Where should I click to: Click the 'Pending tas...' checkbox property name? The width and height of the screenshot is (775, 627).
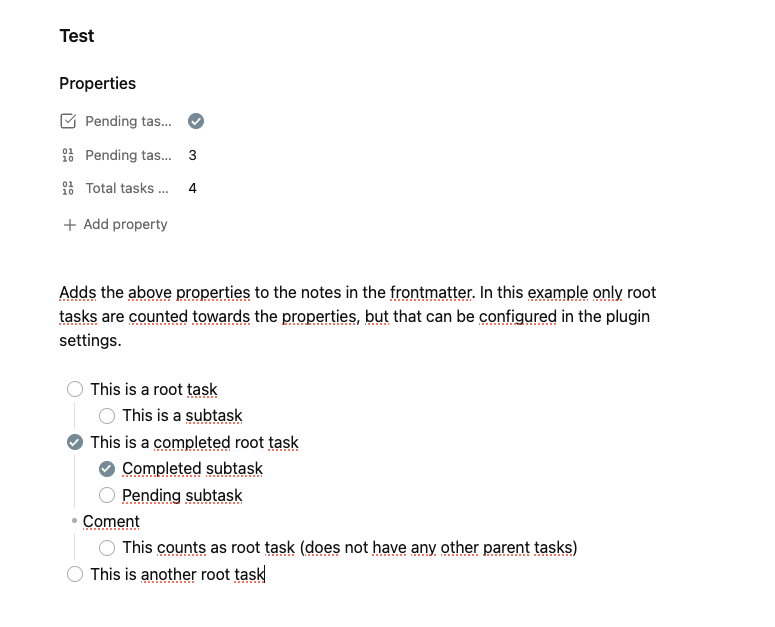[x=129, y=121]
